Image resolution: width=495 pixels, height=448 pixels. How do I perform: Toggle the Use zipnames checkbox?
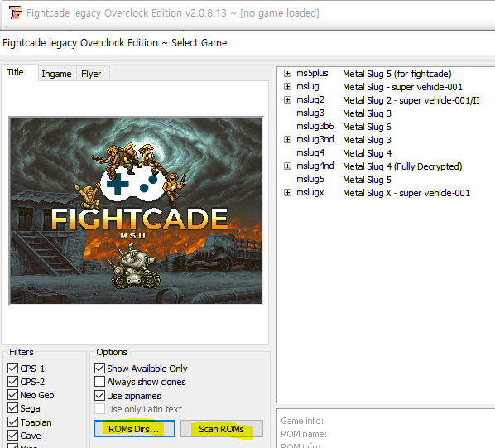100,395
